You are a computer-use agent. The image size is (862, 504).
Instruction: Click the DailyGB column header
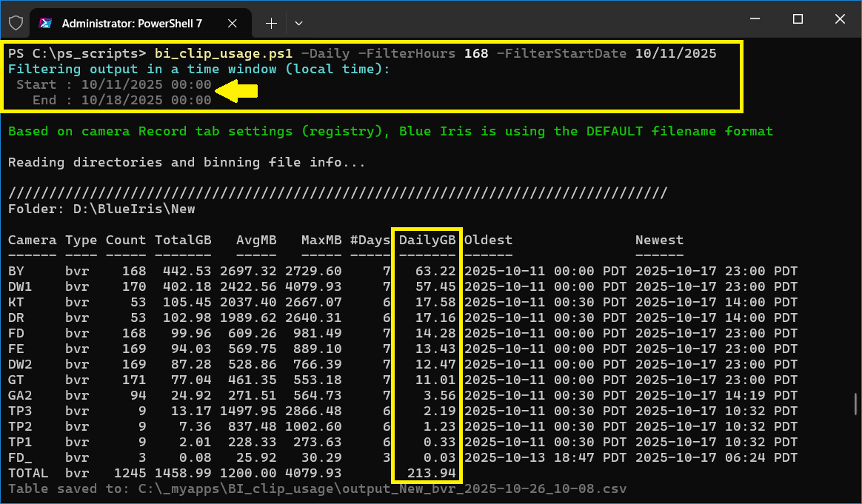point(427,240)
